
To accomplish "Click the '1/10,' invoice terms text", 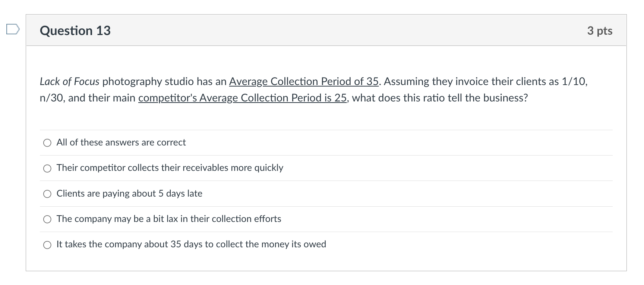I will click(x=574, y=81).
